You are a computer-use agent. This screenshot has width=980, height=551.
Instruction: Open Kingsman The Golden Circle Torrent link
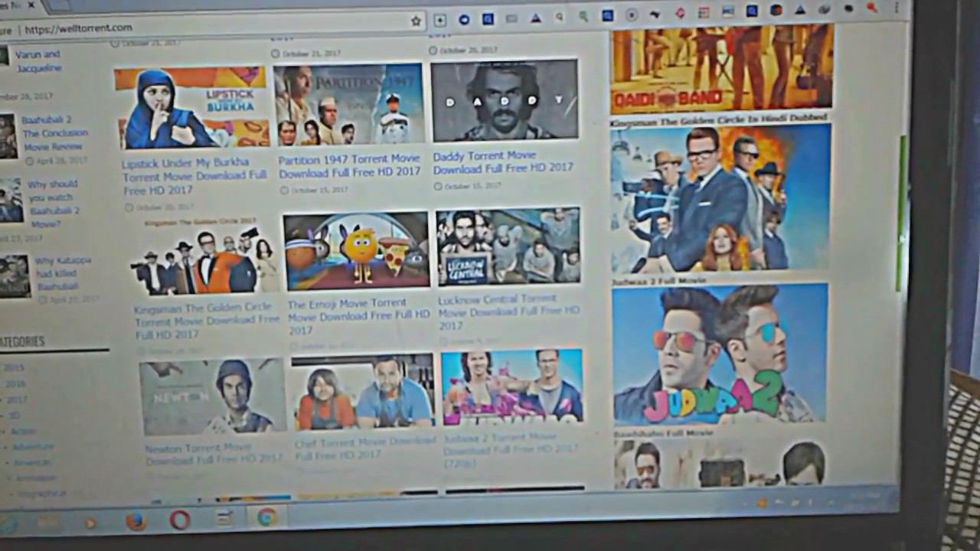[207, 321]
